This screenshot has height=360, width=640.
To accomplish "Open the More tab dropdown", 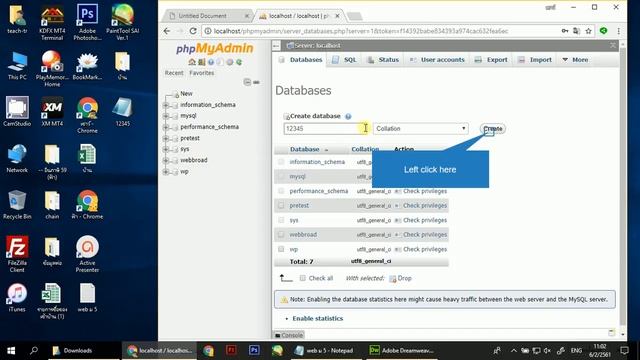I will pos(576,60).
